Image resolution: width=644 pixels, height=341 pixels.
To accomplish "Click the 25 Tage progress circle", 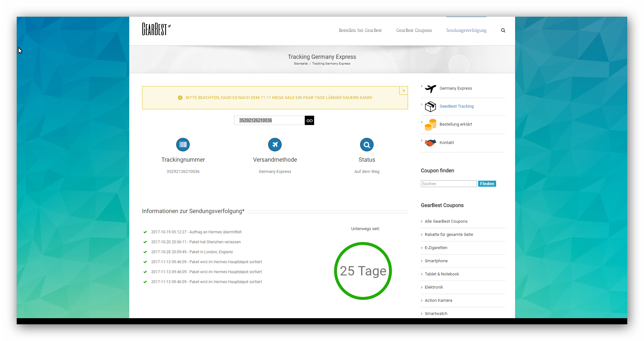I will (363, 271).
